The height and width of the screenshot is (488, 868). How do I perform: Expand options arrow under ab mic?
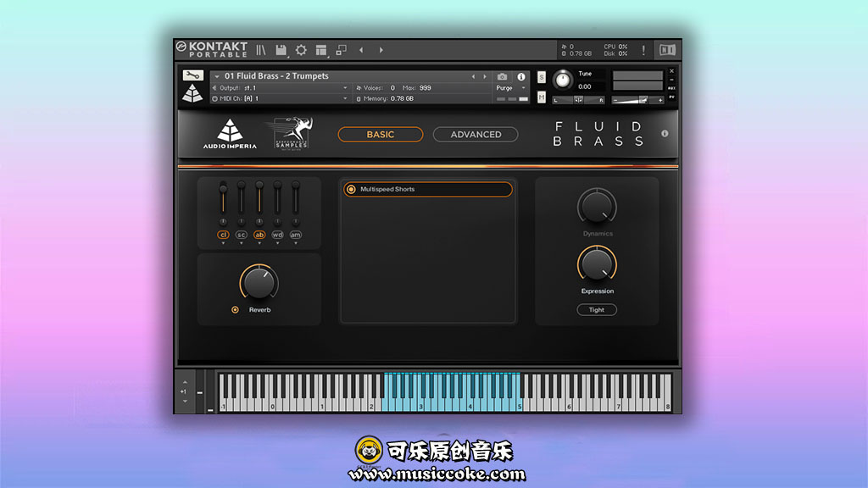click(x=259, y=243)
